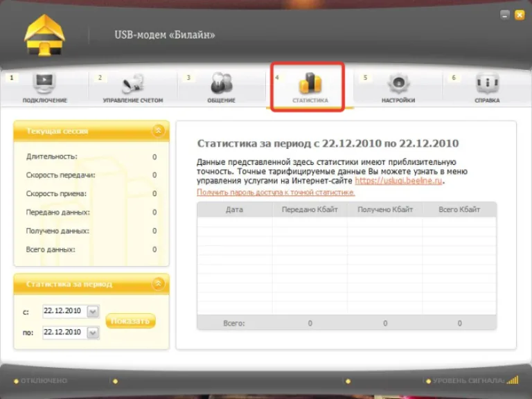Click the link to get statistics password
This screenshot has height=399, width=532.
(x=276, y=193)
